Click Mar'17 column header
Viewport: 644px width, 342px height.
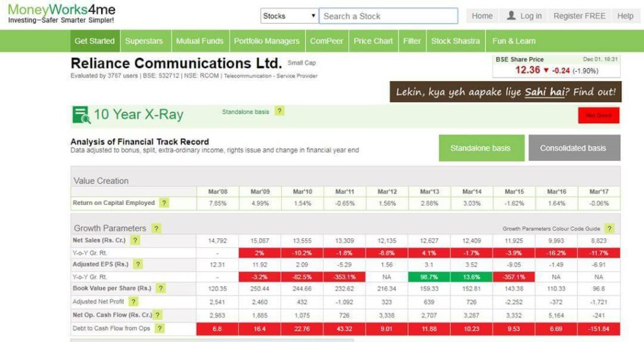coord(599,192)
